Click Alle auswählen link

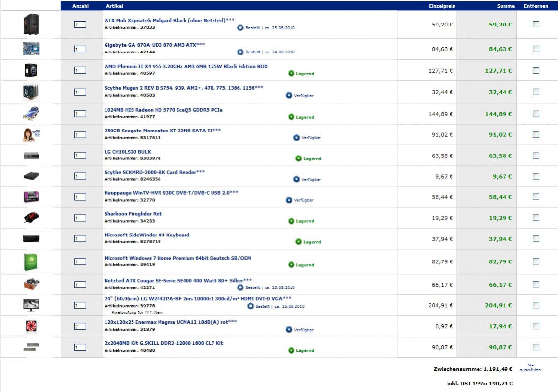(530, 367)
